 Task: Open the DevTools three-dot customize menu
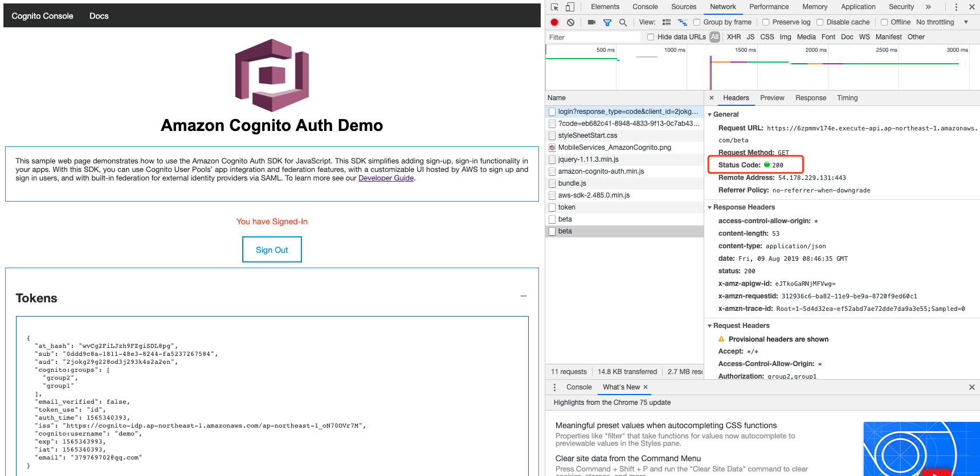956,7
